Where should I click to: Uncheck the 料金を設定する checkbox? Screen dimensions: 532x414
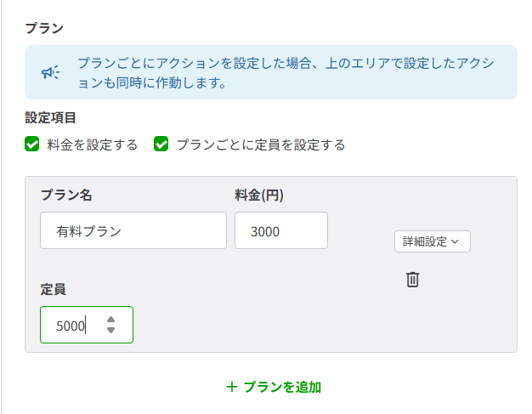(x=32, y=145)
